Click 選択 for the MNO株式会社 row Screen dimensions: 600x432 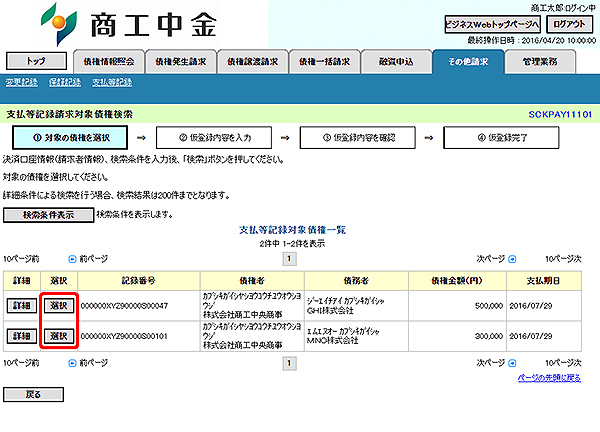[59, 336]
